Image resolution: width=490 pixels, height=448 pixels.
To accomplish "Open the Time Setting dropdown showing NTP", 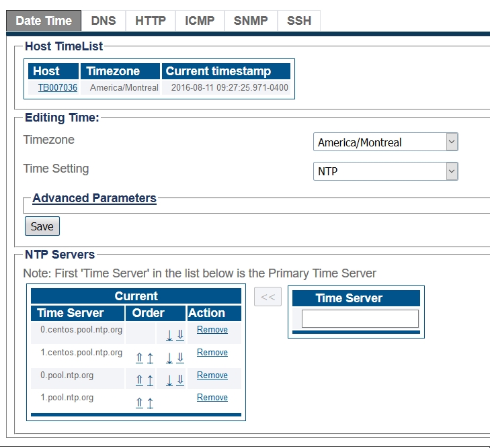I will (x=385, y=171).
